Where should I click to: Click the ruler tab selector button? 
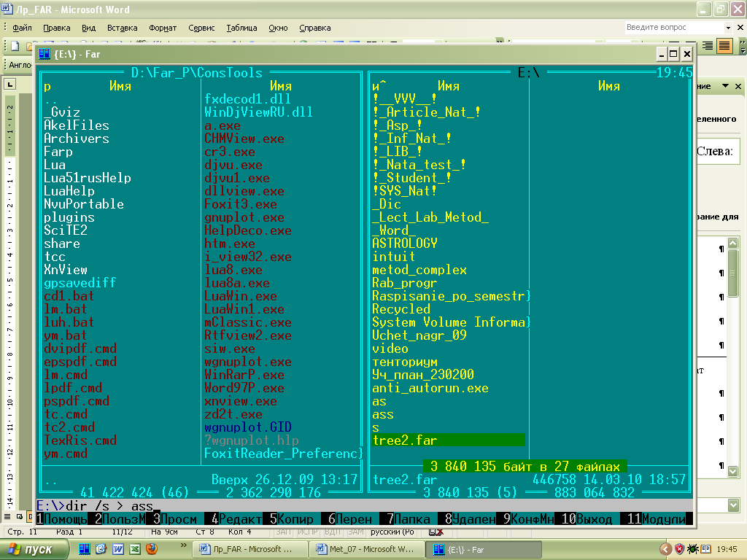pyautogui.click(x=9, y=85)
